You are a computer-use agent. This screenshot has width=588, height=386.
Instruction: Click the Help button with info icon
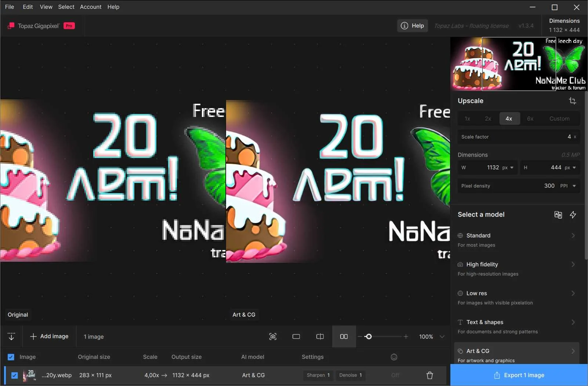(x=413, y=26)
